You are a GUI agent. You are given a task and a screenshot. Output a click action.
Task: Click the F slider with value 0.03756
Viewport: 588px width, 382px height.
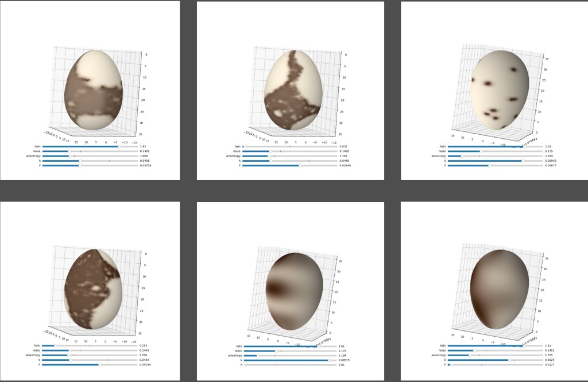coord(89,166)
